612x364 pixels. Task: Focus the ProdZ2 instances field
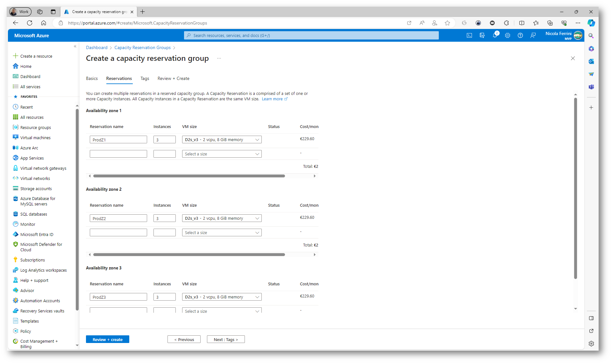click(x=165, y=218)
